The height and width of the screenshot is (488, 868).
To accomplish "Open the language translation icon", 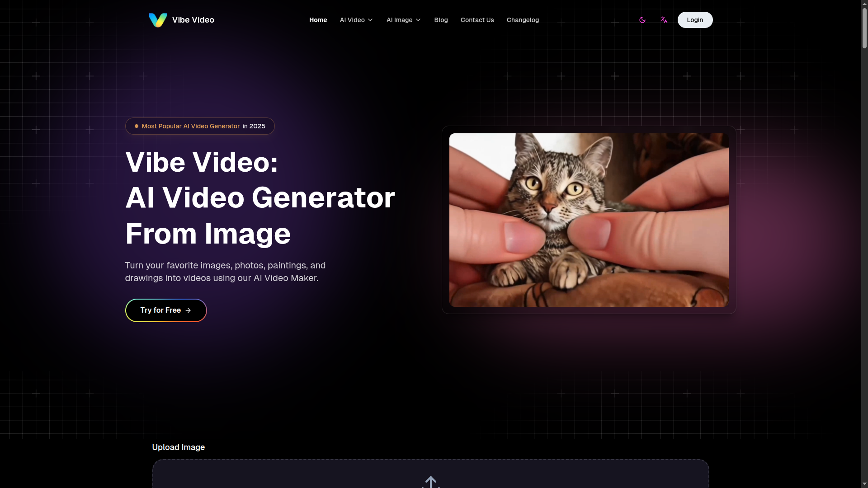I will tap(664, 20).
